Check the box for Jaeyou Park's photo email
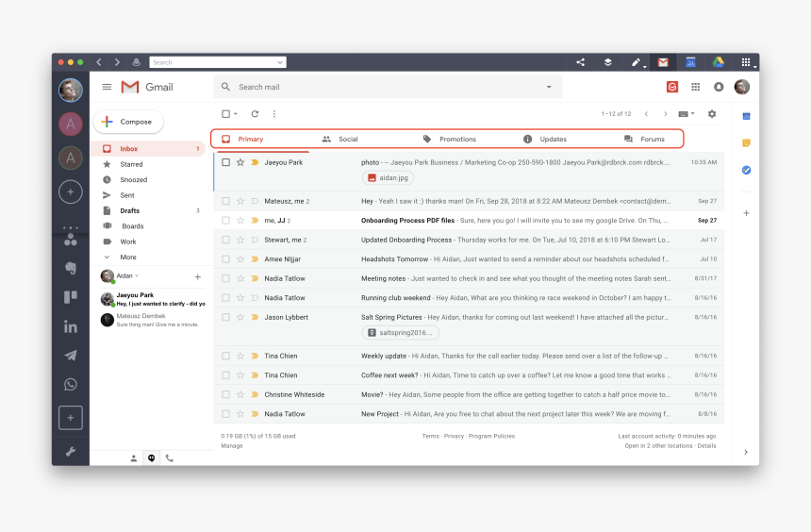The image size is (811, 532). point(226,162)
